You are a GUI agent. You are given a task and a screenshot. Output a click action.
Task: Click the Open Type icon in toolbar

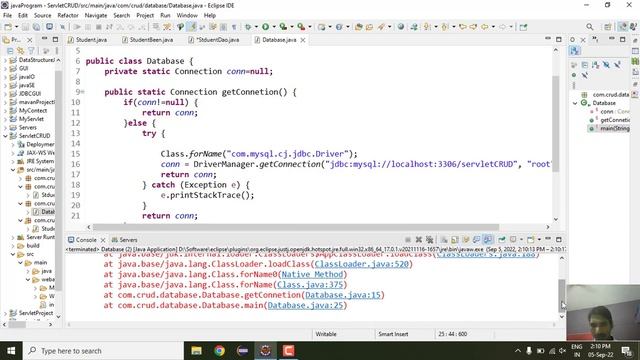click(x=358, y=27)
